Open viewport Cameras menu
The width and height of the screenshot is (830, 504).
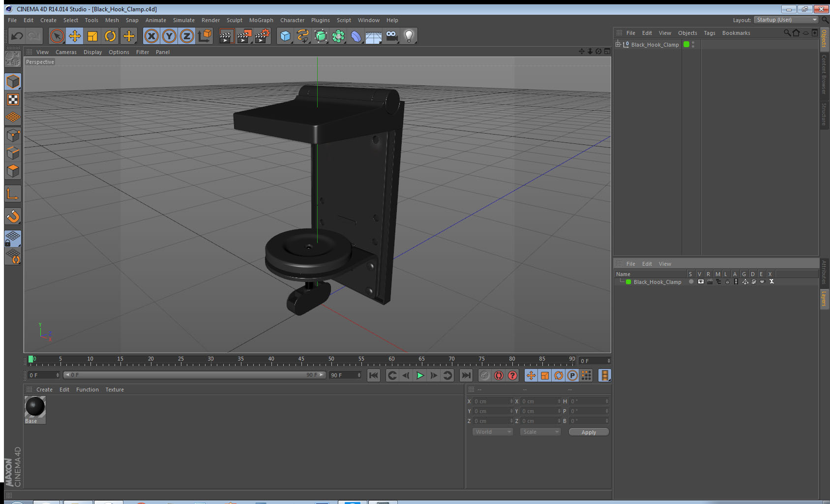66,52
